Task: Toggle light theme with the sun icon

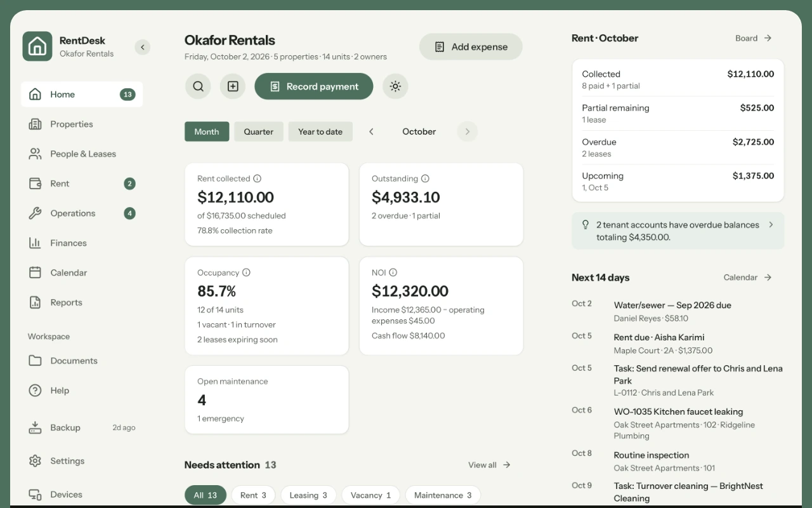Action: click(x=395, y=86)
